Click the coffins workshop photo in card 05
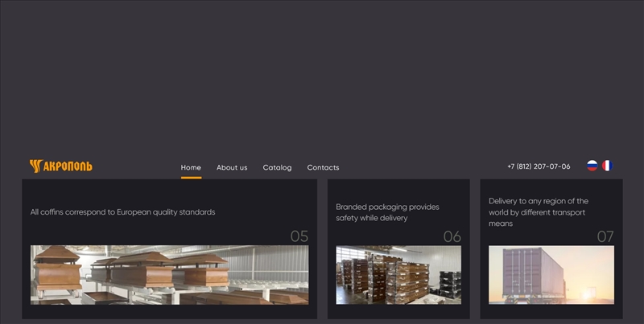This screenshot has height=324, width=644. (169, 275)
